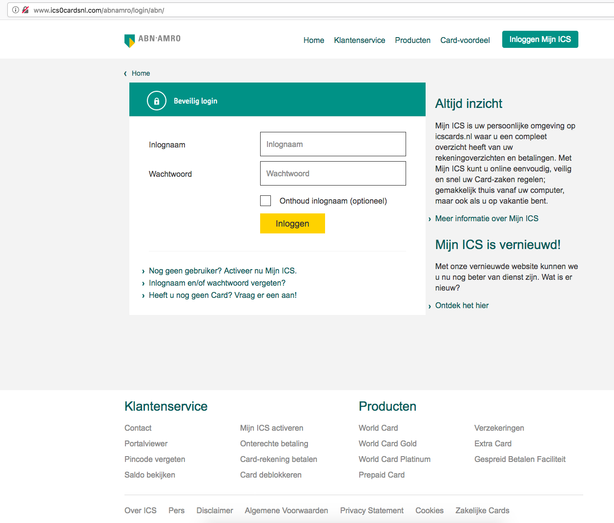Tick the Onthoud inlognaam checkbox

point(265,200)
